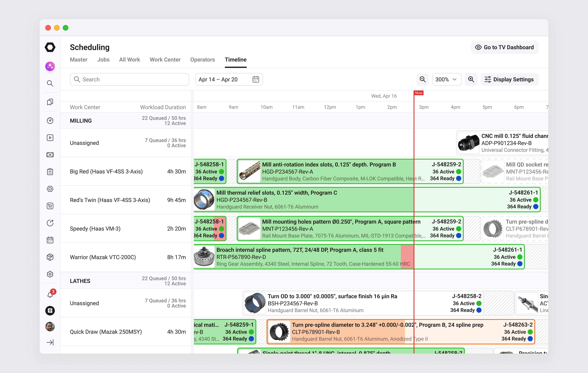The image size is (588, 373).
Task: Open the Mill thermal relief slots job card
Action: (367, 200)
